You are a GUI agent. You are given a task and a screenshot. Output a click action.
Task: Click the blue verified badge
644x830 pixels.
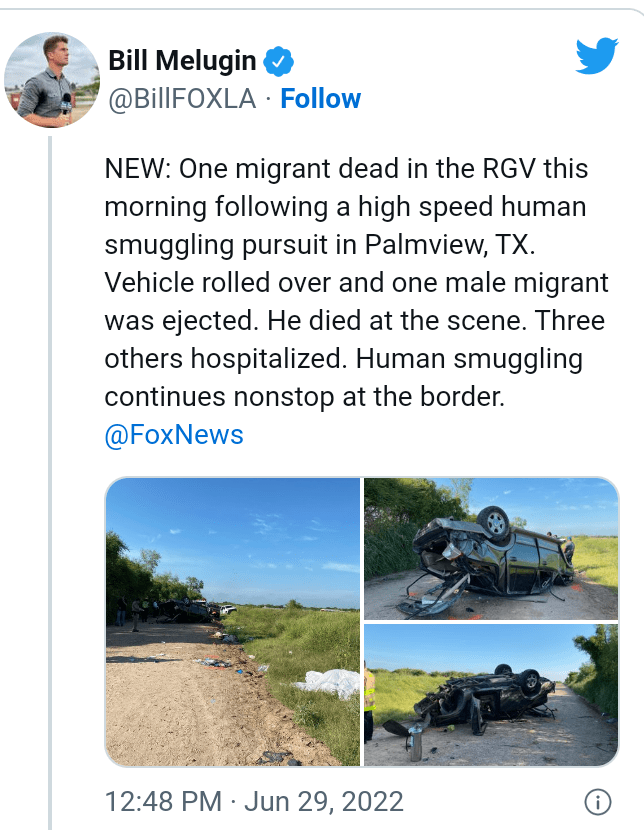(279, 62)
